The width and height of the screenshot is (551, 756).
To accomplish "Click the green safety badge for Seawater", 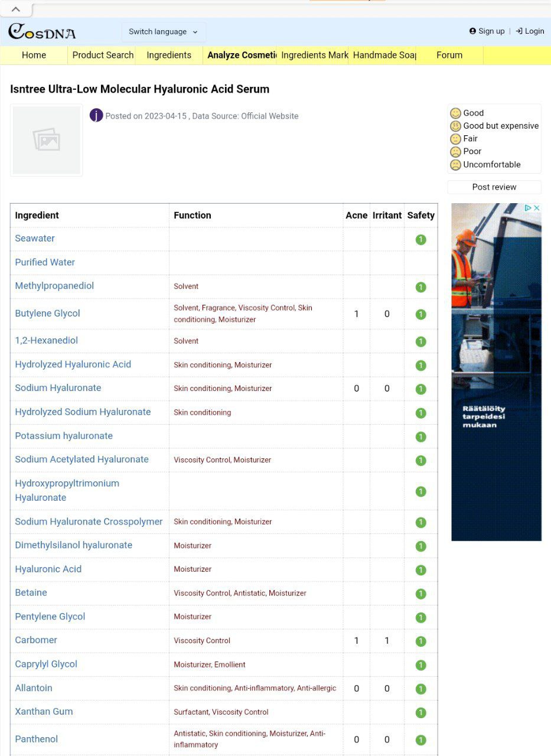I will 420,240.
